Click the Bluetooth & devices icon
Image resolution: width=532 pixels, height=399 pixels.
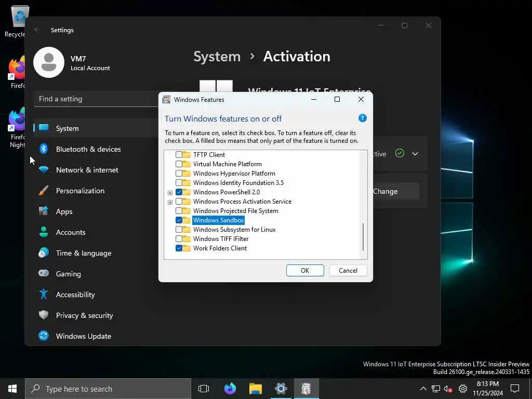pos(44,149)
